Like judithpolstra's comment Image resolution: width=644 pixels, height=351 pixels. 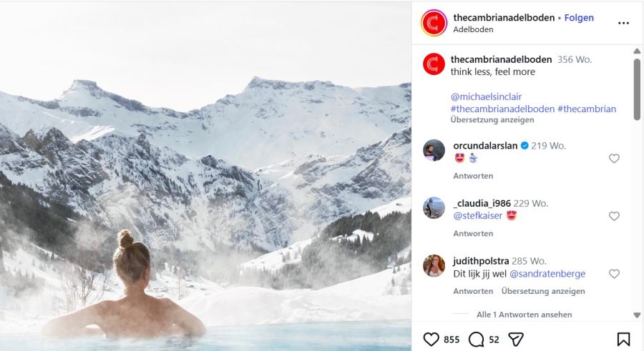(x=614, y=274)
